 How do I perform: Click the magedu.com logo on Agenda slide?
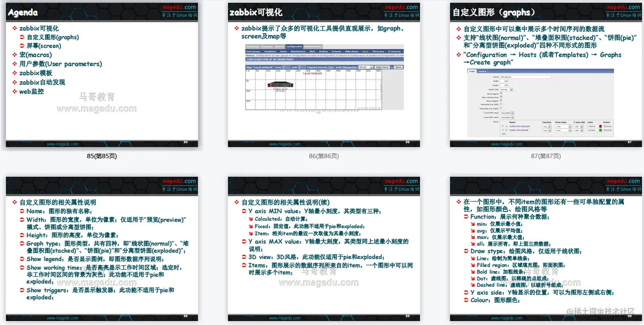tap(179, 7)
